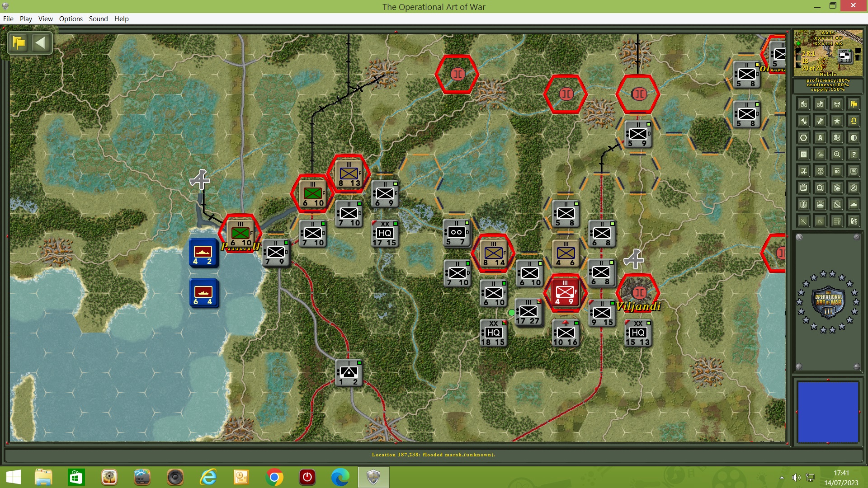Click the magnifying glass zoom icon
This screenshot has width=868, height=488.
837,154
